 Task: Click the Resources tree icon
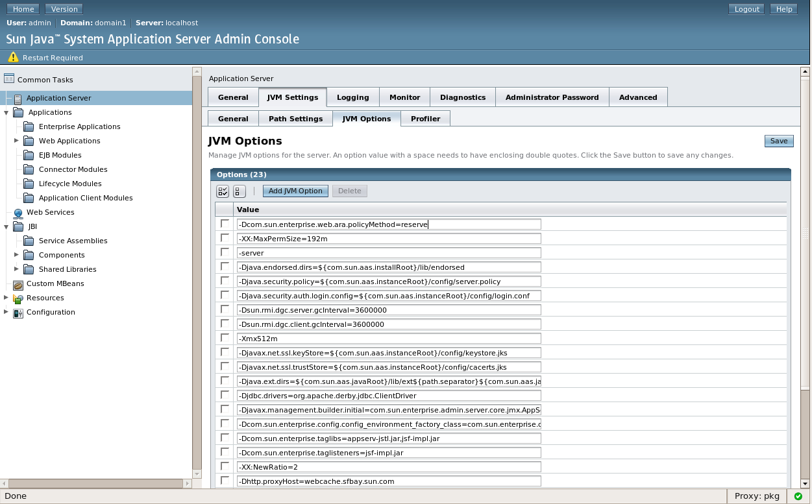18,298
